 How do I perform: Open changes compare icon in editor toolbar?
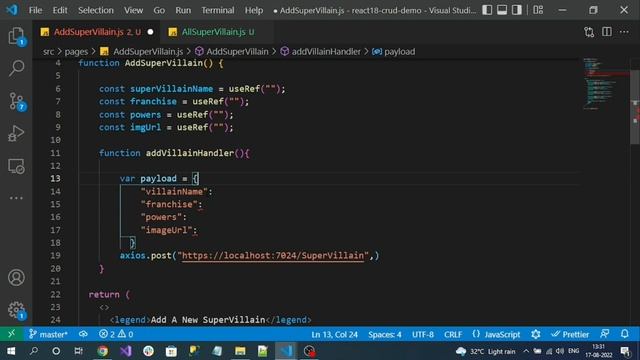(x=589, y=32)
